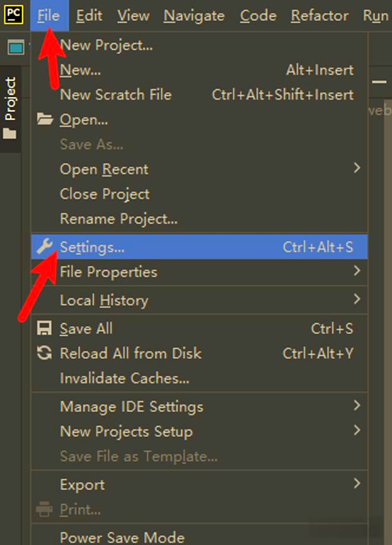The image size is (392, 545).
Task: Open the Refactor menu
Action: [320, 16]
